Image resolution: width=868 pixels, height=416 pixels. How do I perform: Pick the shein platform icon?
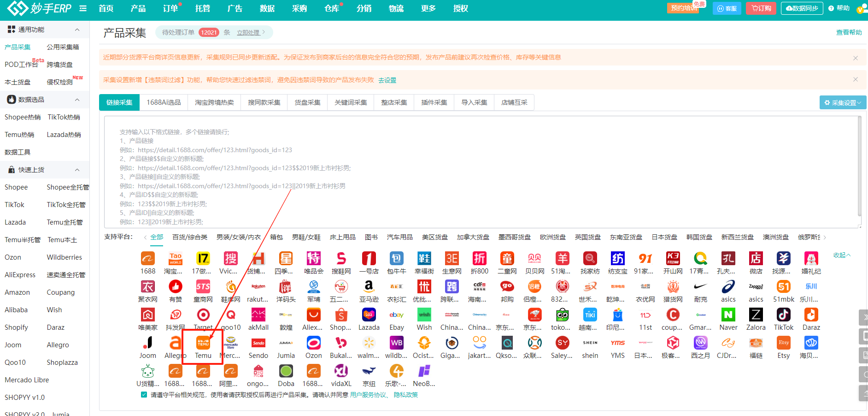tap(590, 344)
